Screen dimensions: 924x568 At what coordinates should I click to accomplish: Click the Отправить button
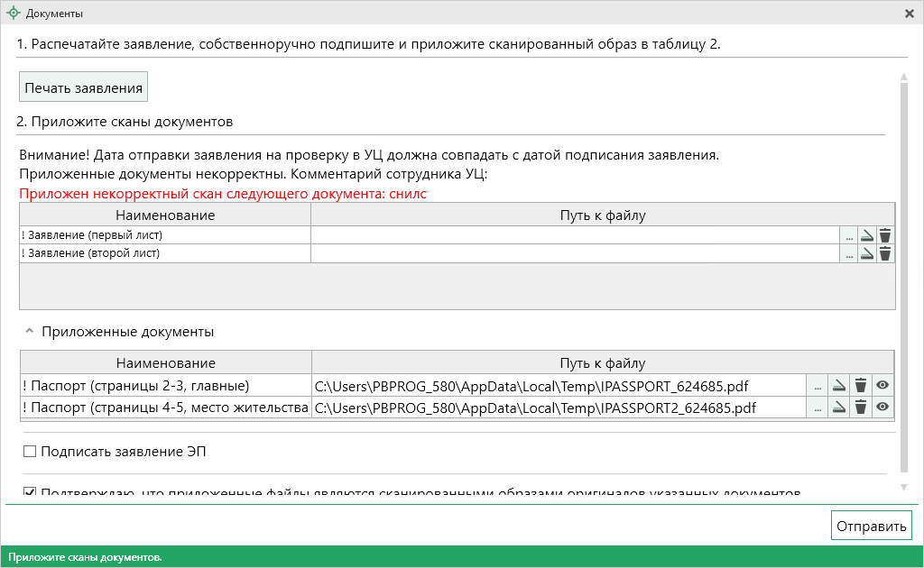871,526
